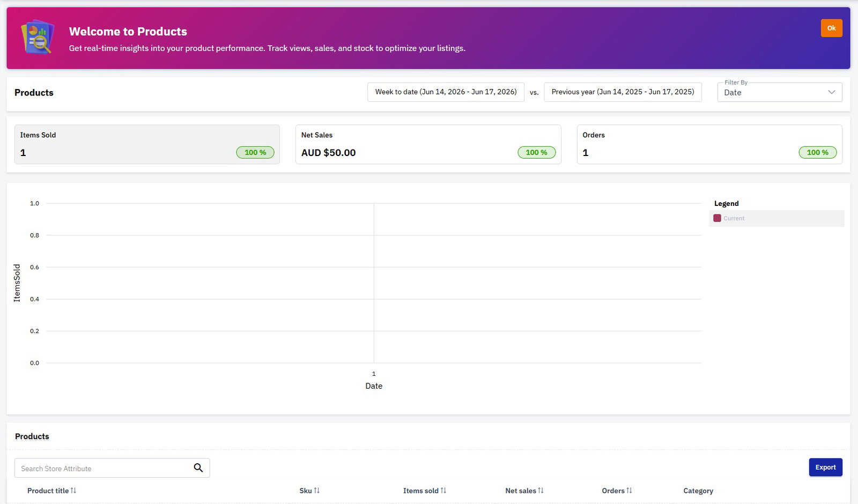Click the Category column header

pyautogui.click(x=698, y=491)
